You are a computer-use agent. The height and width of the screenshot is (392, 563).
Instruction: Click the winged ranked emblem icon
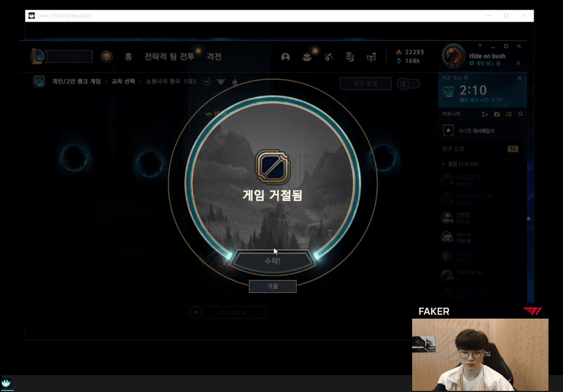tap(221, 82)
